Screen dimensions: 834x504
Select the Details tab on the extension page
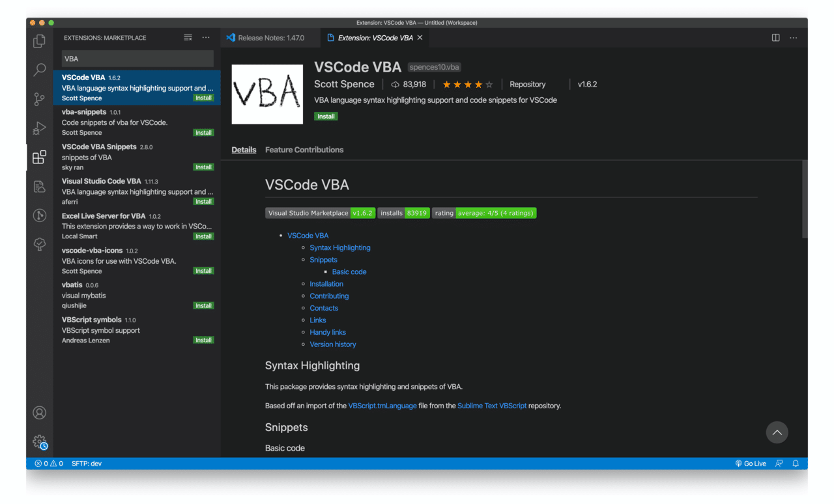click(244, 150)
